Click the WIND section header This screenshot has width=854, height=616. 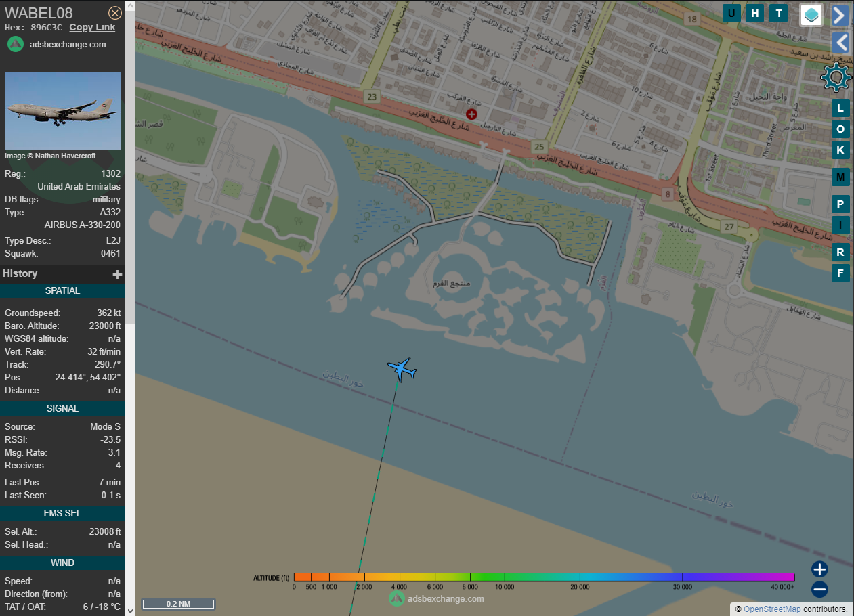pos(62,563)
